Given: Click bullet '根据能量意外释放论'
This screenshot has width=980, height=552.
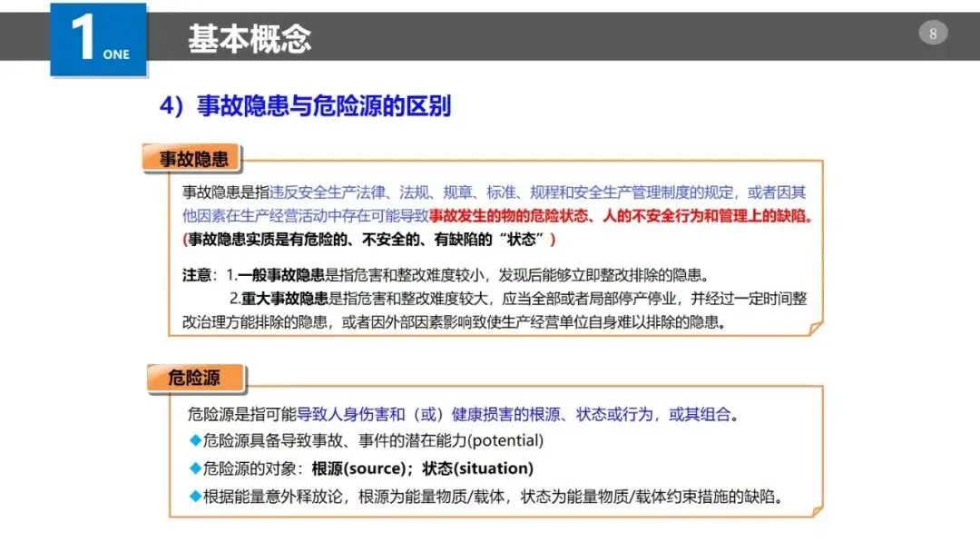Looking at the screenshot, I should (486, 497).
